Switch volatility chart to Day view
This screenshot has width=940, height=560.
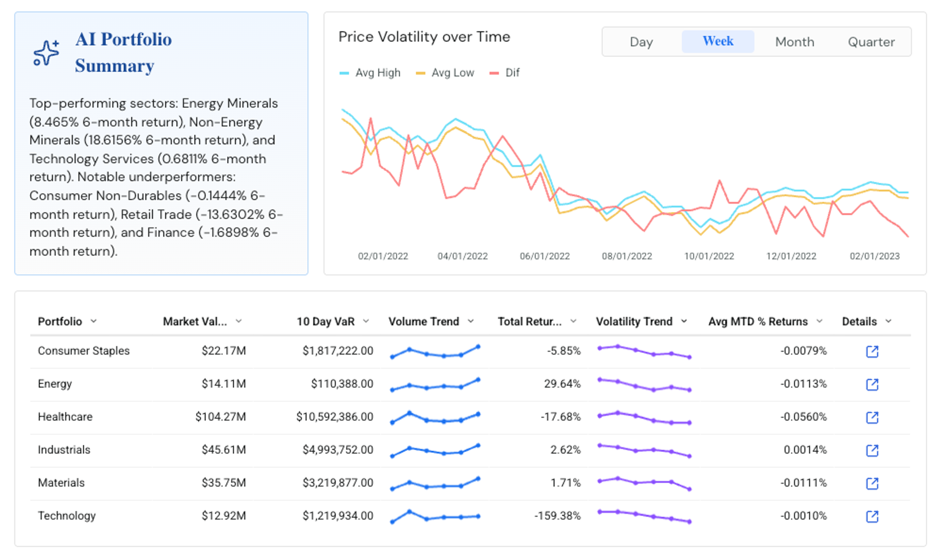tap(641, 42)
